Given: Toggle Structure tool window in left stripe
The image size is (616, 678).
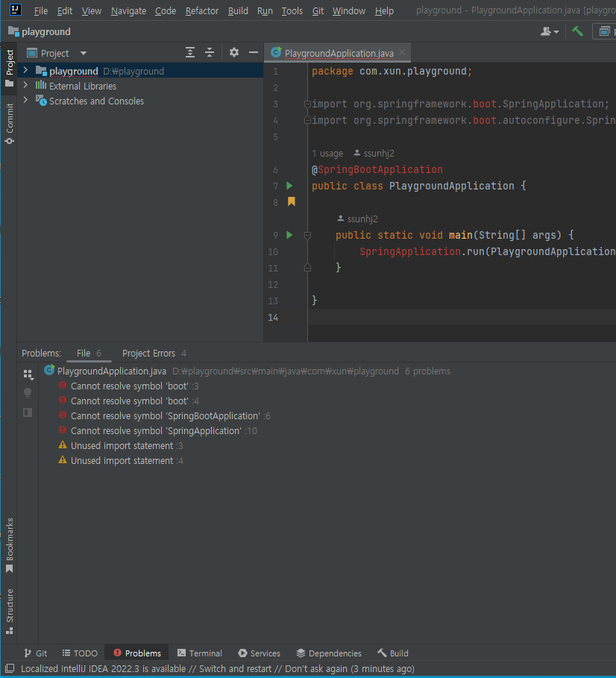Looking at the screenshot, I should coord(10,611).
